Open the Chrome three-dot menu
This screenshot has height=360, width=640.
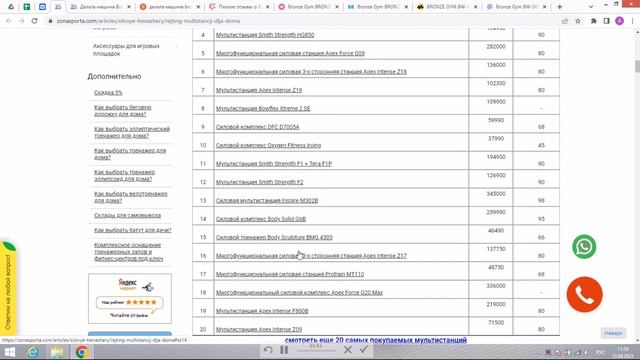632,21
